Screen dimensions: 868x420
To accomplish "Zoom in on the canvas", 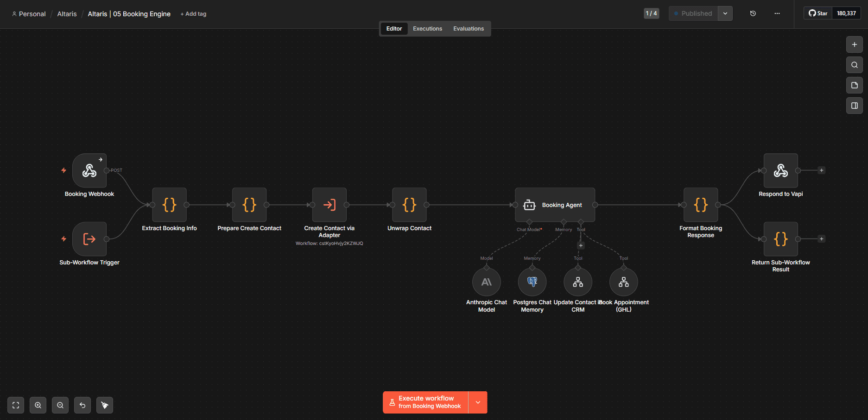I will (38, 405).
